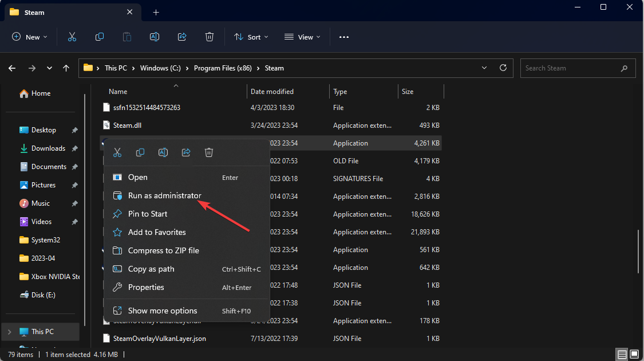Click the Delete trash icon in the toolbar
Screen dimensions: 644x361
click(210, 37)
